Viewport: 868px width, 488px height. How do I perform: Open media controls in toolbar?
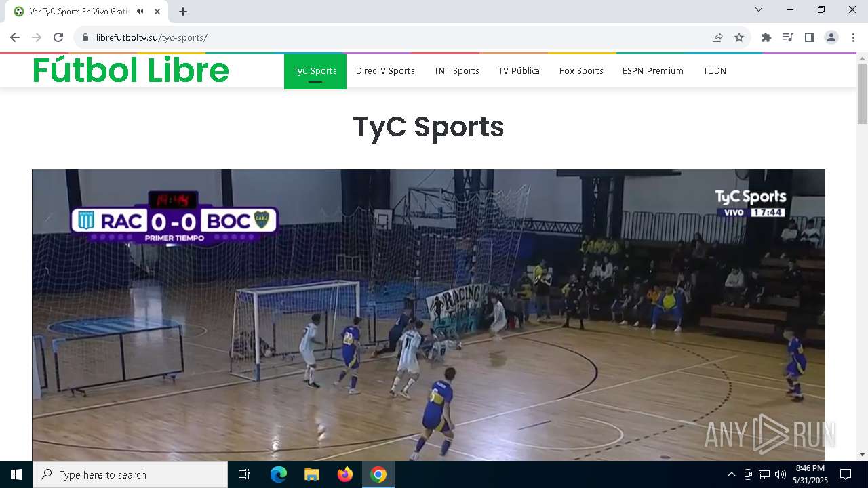788,37
